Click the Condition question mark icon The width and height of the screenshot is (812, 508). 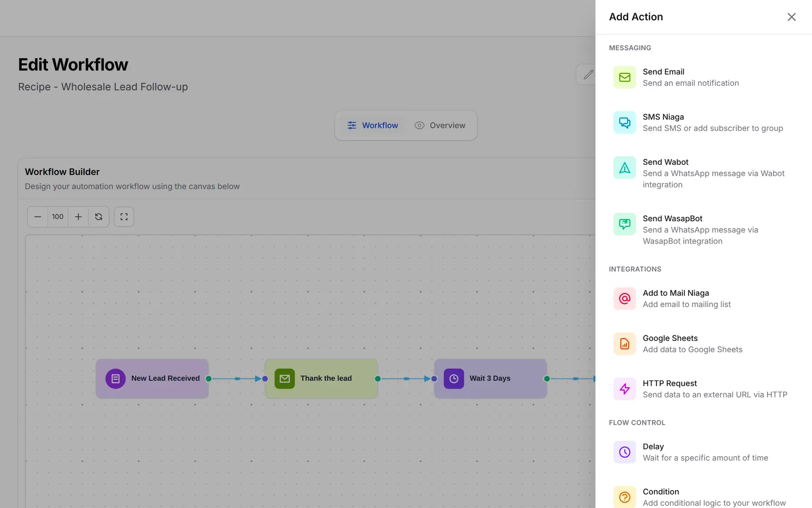pos(625,497)
